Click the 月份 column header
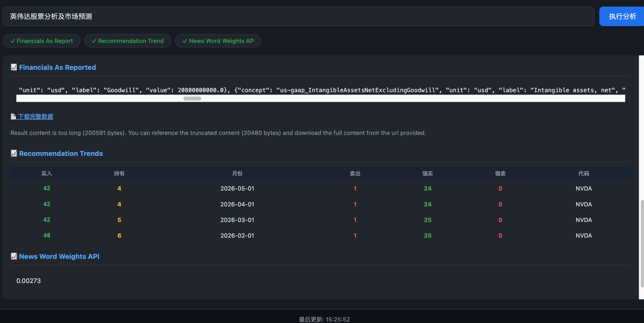The height and width of the screenshot is (323, 644). point(237,173)
